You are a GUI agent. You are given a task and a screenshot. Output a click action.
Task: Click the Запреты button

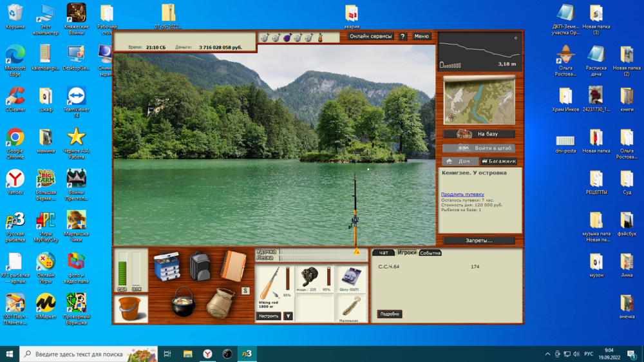click(478, 241)
